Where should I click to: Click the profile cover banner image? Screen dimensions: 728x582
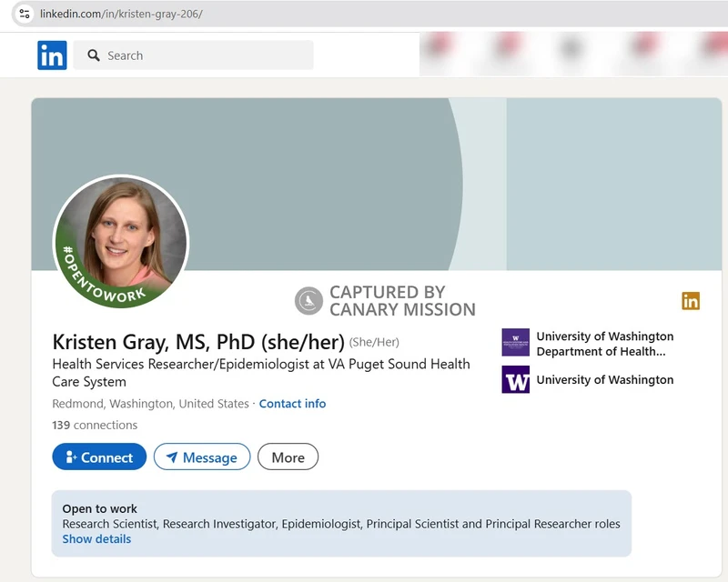[x=377, y=184]
